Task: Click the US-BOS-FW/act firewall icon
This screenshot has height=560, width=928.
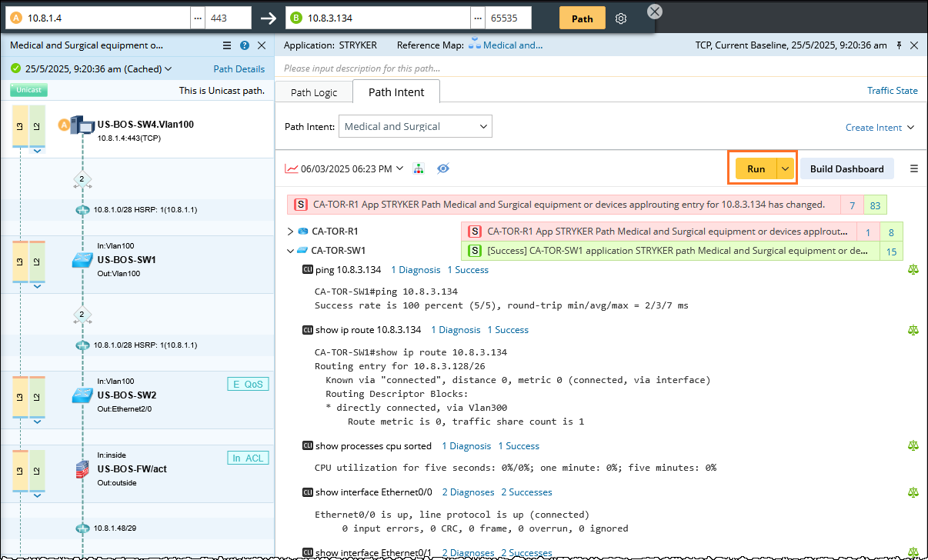Action: tap(82, 469)
